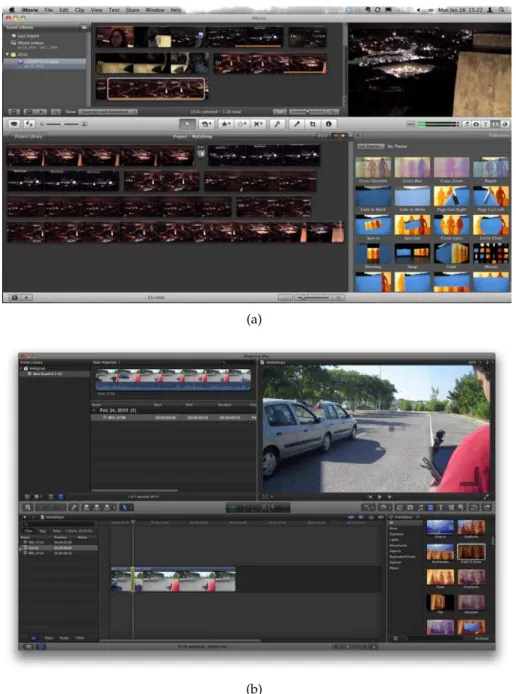Show maps and backgrounds browser in iMovie
Image resolution: width=516 pixels, height=694 pixels.
coord(504,124)
